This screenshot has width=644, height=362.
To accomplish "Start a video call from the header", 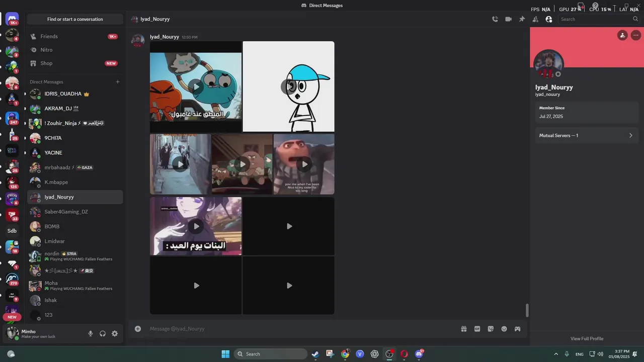I will coord(509,19).
